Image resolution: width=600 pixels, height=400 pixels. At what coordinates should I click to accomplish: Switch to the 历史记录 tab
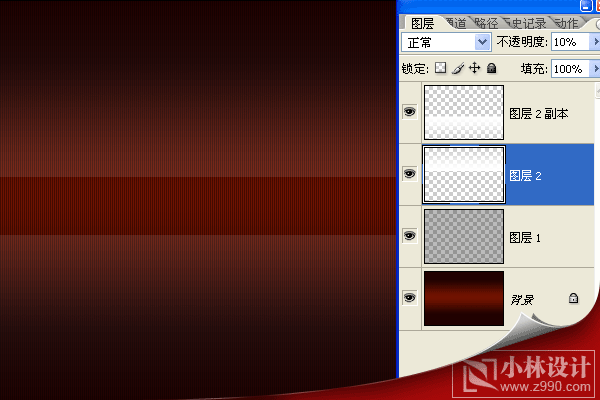[525, 23]
